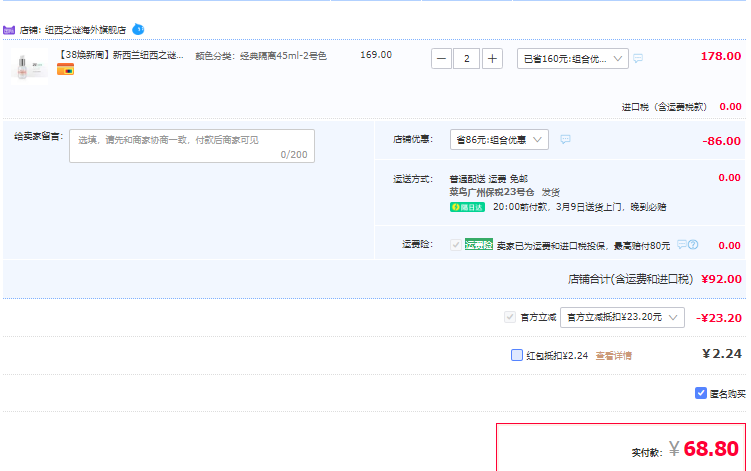
Task: Click the Tmall store logo icon
Action: (9, 30)
